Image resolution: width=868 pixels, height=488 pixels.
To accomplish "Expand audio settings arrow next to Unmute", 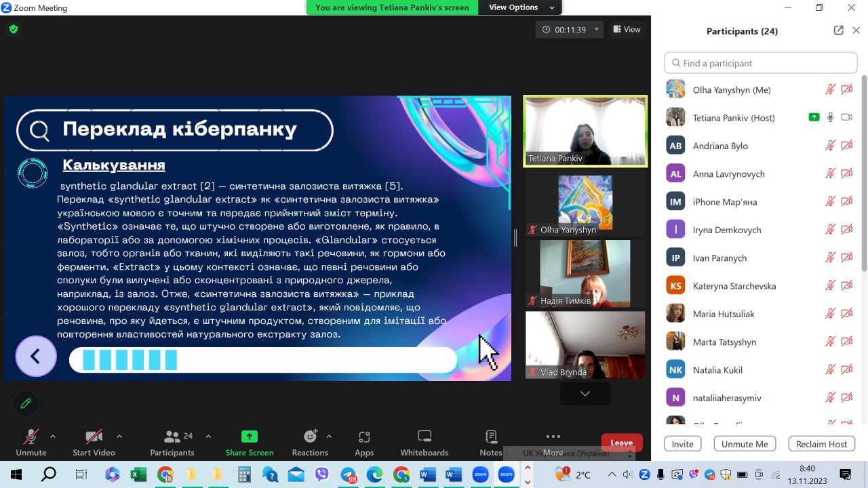I will tap(53, 436).
